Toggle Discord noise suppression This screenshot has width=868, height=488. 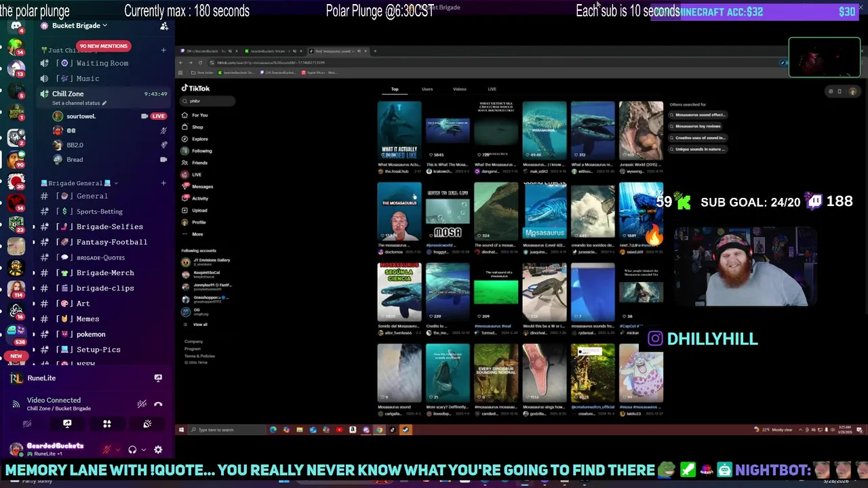[x=142, y=404]
